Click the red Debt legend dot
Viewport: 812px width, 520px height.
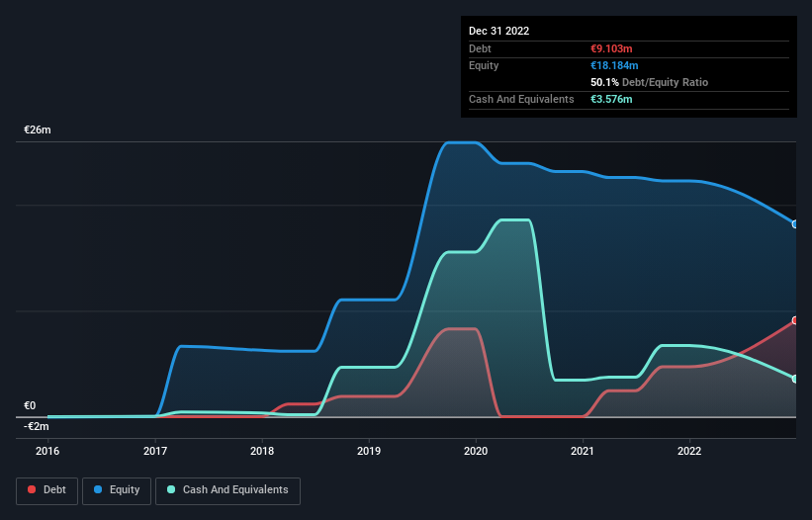(32, 489)
